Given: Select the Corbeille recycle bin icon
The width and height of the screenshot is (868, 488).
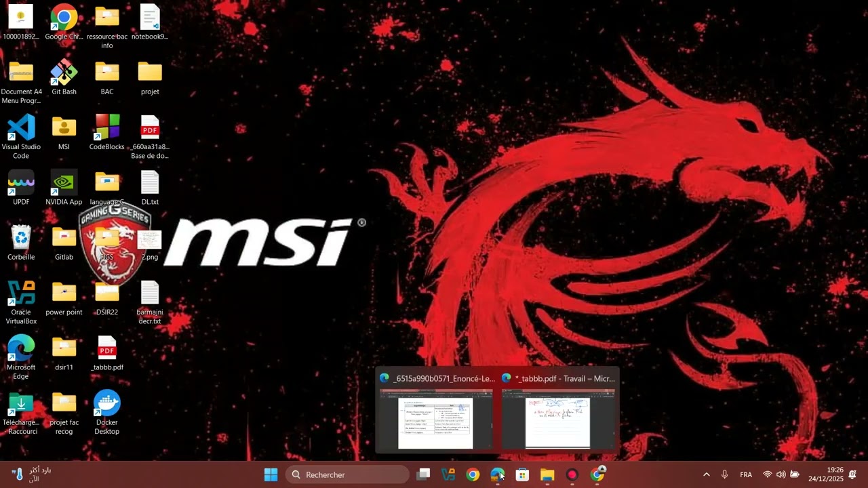Looking at the screenshot, I should (21, 242).
